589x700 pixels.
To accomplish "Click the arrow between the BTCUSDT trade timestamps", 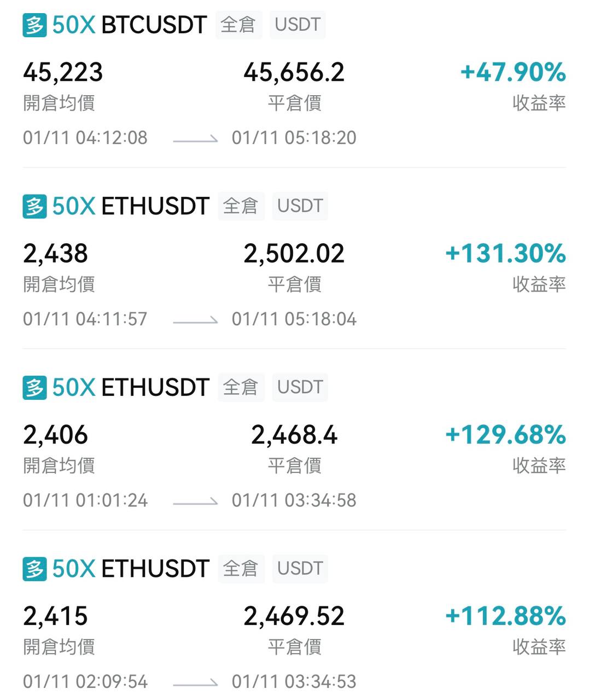I will pos(195,140).
